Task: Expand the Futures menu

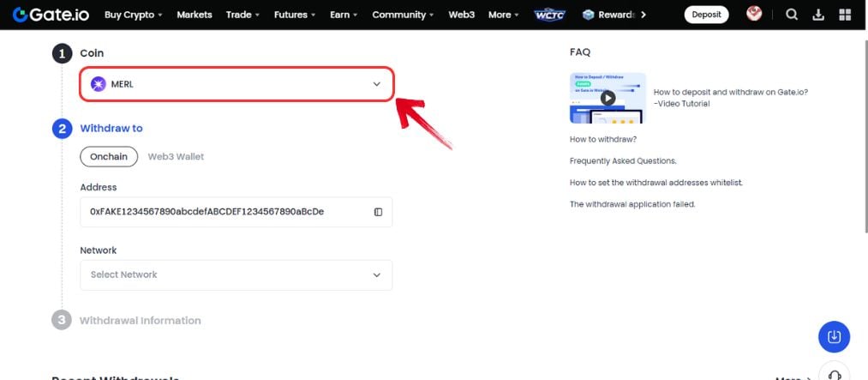Action: pyautogui.click(x=295, y=15)
